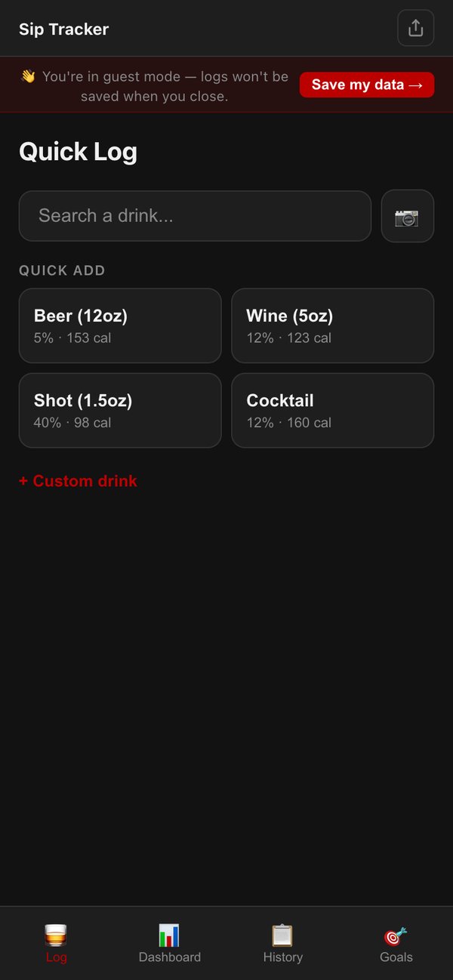The image size is (453, 980).
Task: Log a Shot (1.5oz)
Action: (119, 410)
